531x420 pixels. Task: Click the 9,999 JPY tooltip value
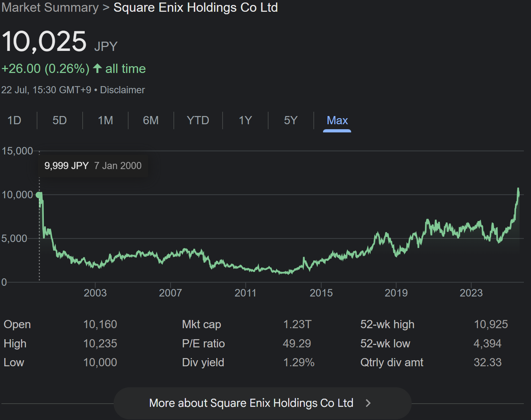pos(67,166)
